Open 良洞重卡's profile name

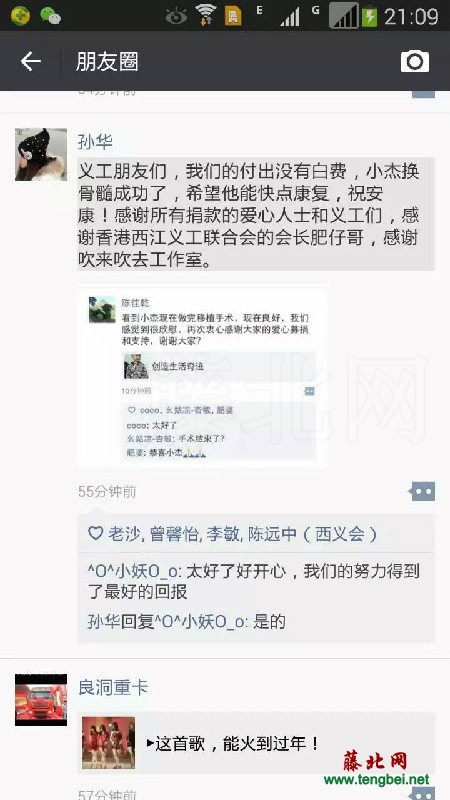pos(113,688)
